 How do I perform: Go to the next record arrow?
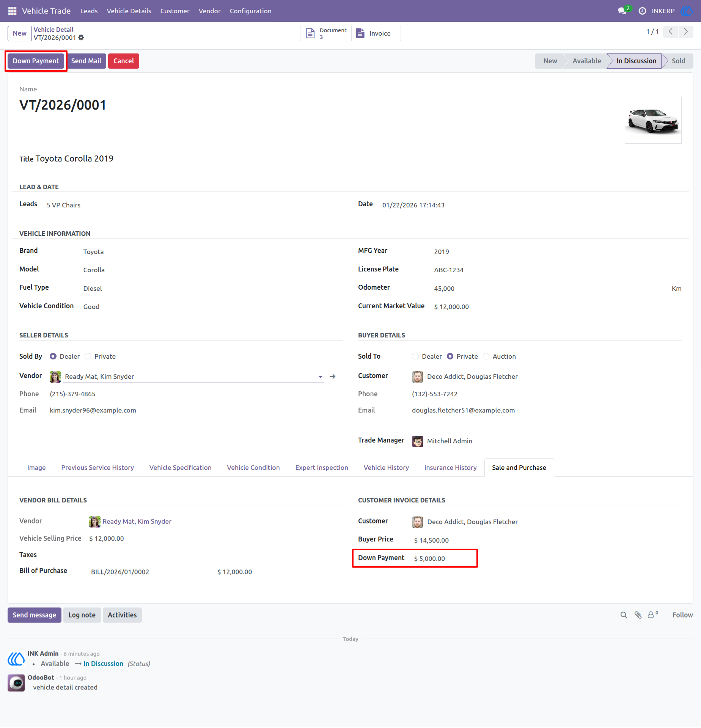coord(686,32)
